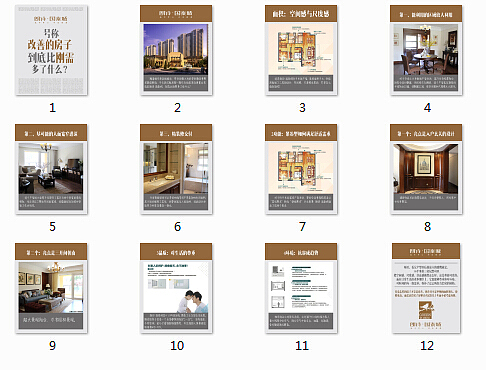
Task: Select slide 3 floor plan thumbnail
Action: (301, 50)
